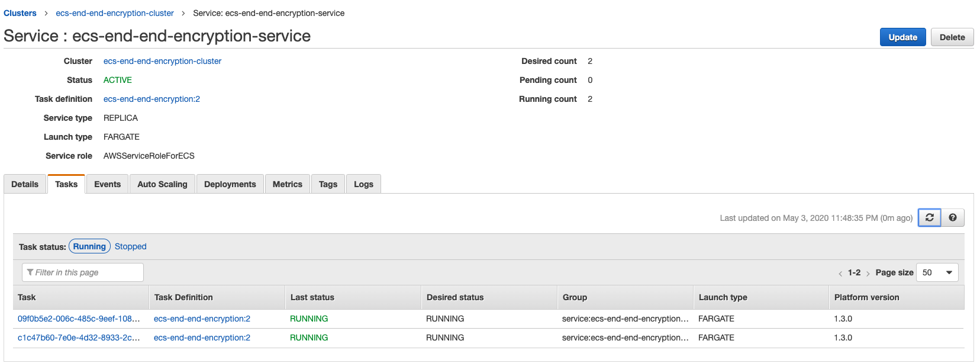Open task 09f0b5e2-006c-485c-9eef link
Screen dimensions: 980x363
tap(79, 319)
